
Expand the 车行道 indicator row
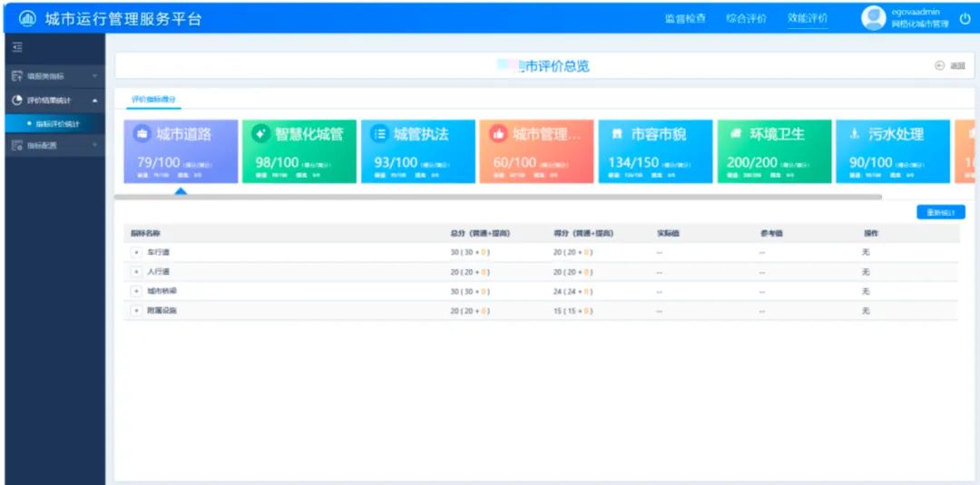point(137,252)
